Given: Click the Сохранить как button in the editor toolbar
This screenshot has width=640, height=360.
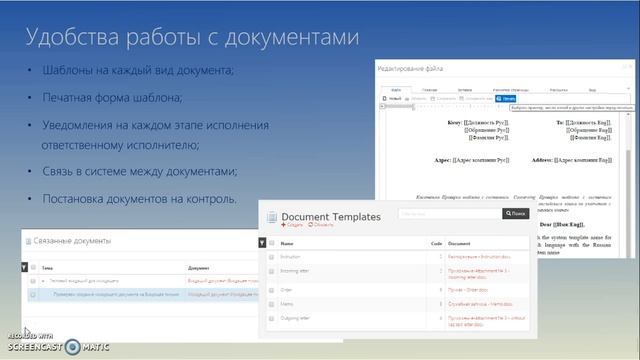Looking at the screenshot, I should pos(476,98).
